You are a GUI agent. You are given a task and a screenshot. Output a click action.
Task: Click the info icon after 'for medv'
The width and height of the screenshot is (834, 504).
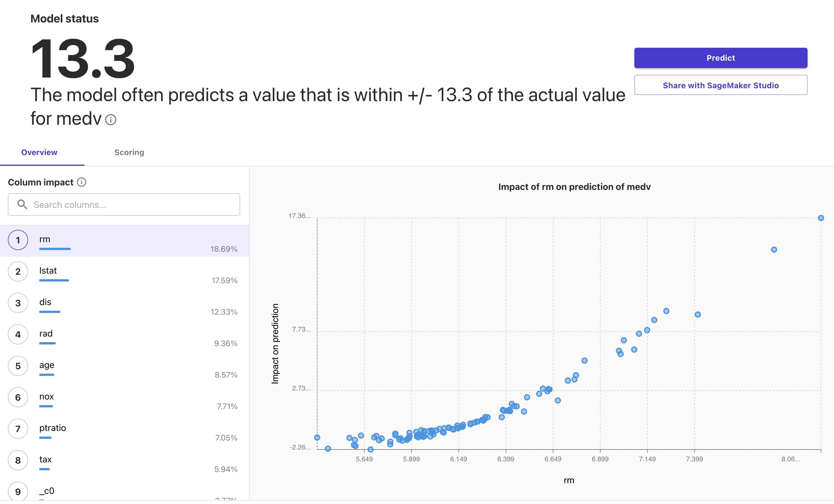click(111, 120)
